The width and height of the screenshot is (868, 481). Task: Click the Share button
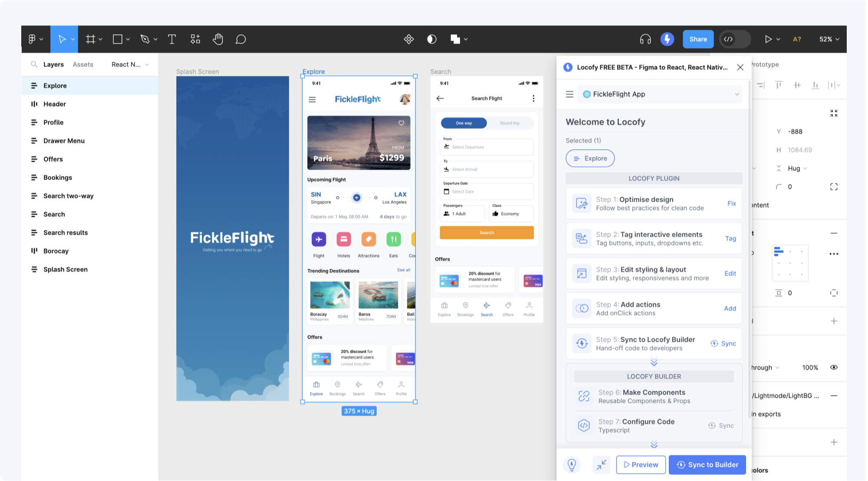point(698,39)
